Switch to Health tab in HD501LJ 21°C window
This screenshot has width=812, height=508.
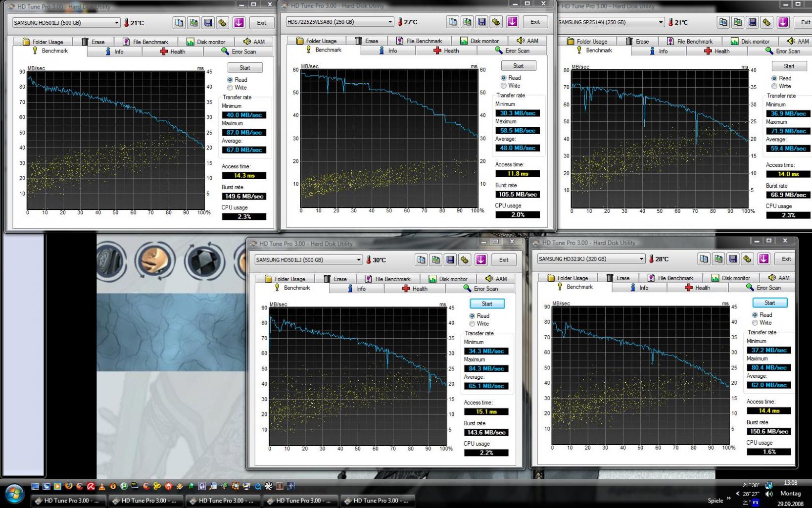pos(173,51)
